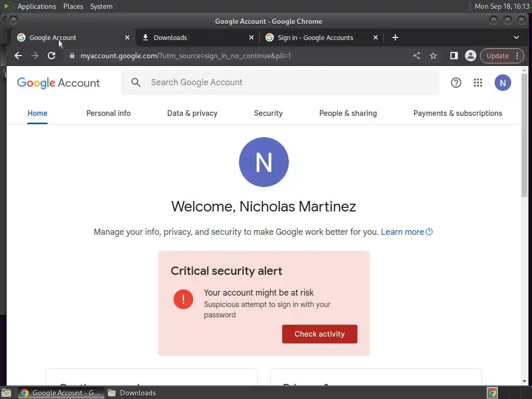Image resolution: width=532 pixels, height=399 pixels.
Task: Open the Google apps grid launcher
Action: point(478,83)
